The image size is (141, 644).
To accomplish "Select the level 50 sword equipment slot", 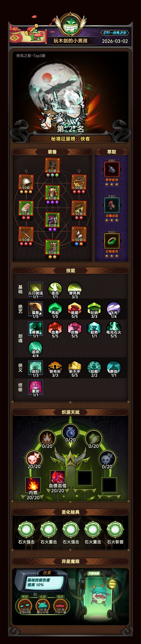I will tap(26, 234).
